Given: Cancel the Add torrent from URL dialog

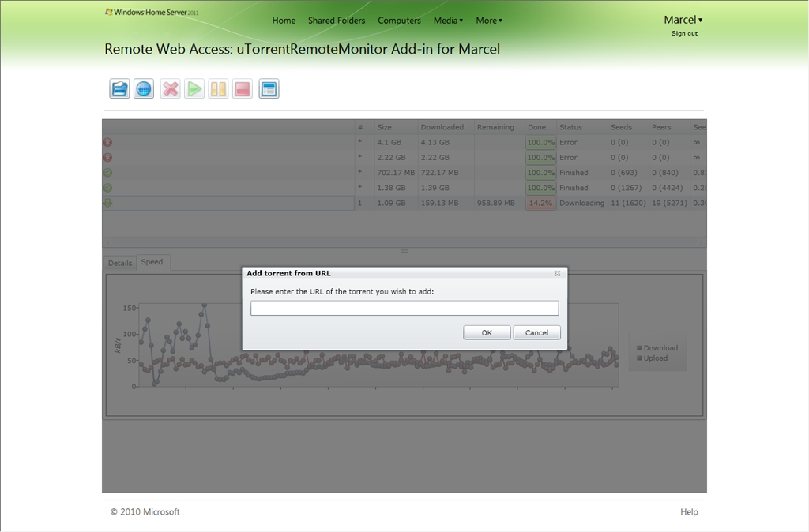Looking at the screenshot, I should (x=536, y=332).
